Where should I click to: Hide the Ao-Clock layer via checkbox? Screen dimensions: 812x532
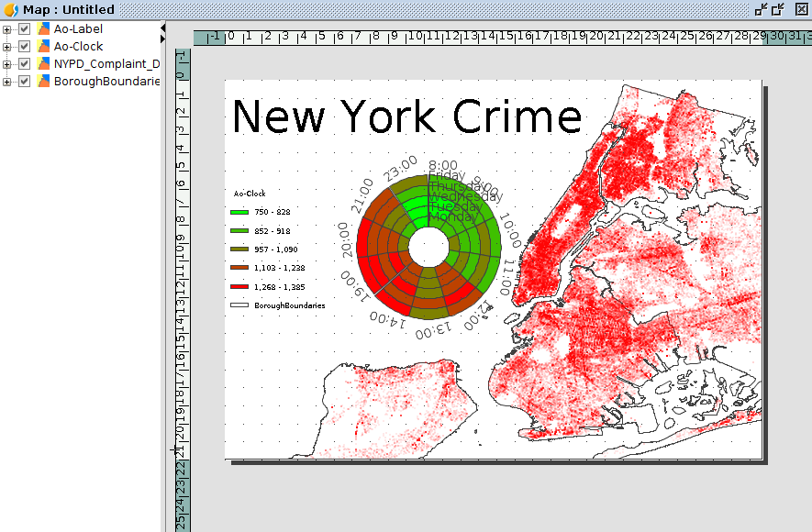tap(25, 47)
